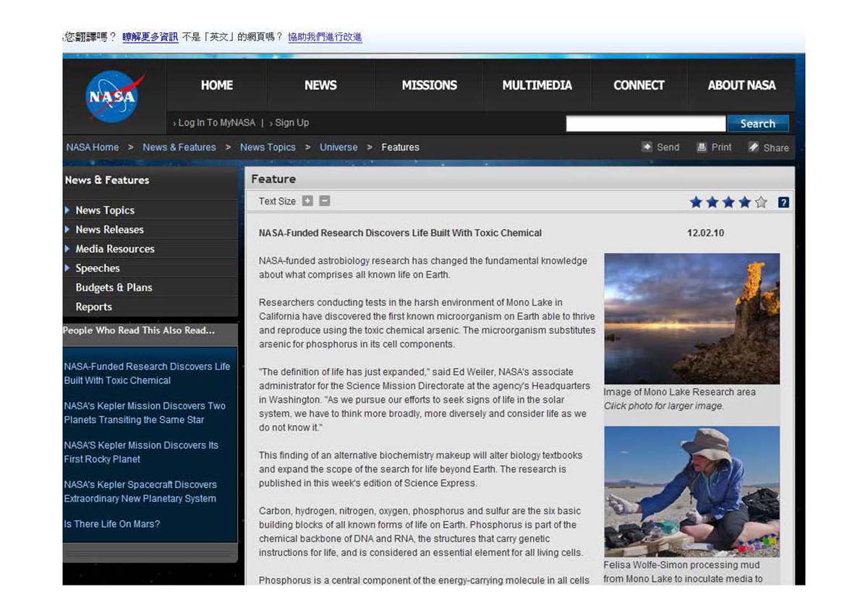This screenshot has height=613, width=868.
Task: Open the rating help question-mark icon
Action: 783,202
